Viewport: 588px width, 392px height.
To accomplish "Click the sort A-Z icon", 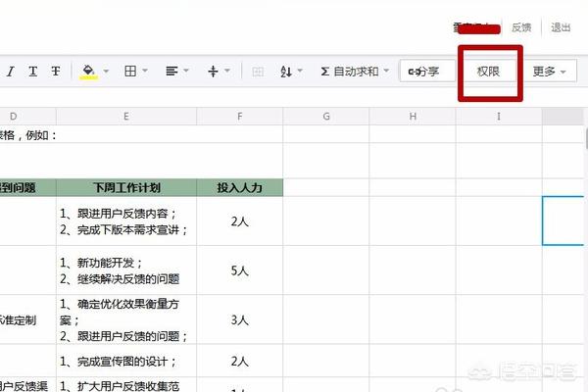I will (286, 72).
